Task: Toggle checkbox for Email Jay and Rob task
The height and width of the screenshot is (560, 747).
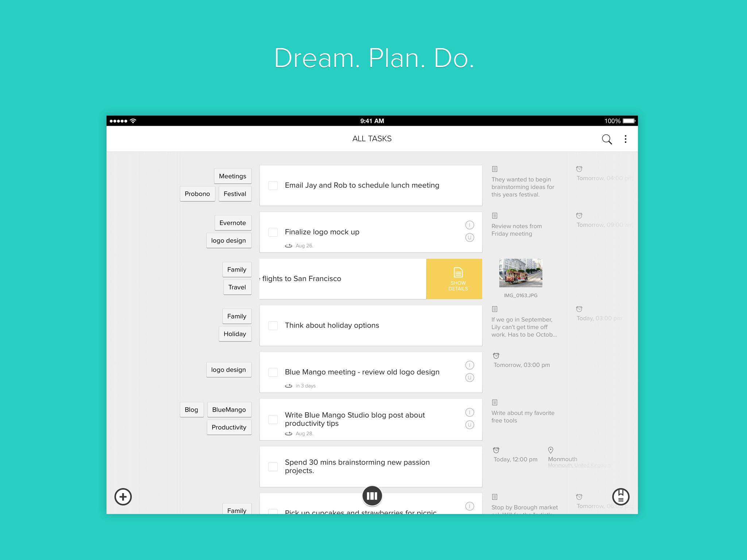Action: pyautogui.click(x=272, y=185)
